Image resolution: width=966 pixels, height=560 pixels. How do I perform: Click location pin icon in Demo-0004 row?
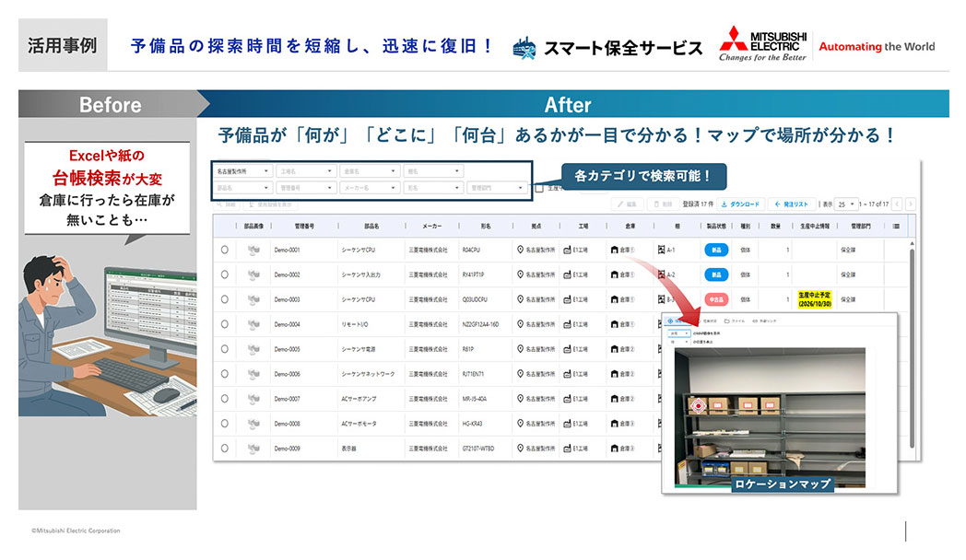click(x=520, y=323)
